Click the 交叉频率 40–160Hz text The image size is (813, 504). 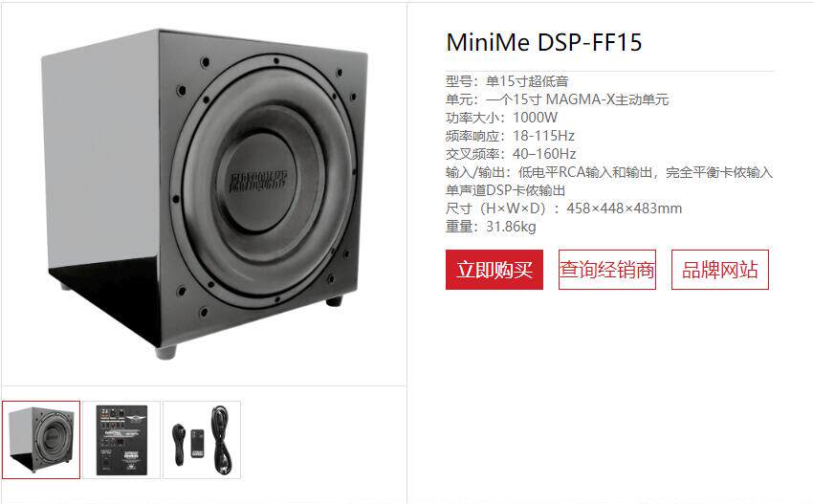511,154
